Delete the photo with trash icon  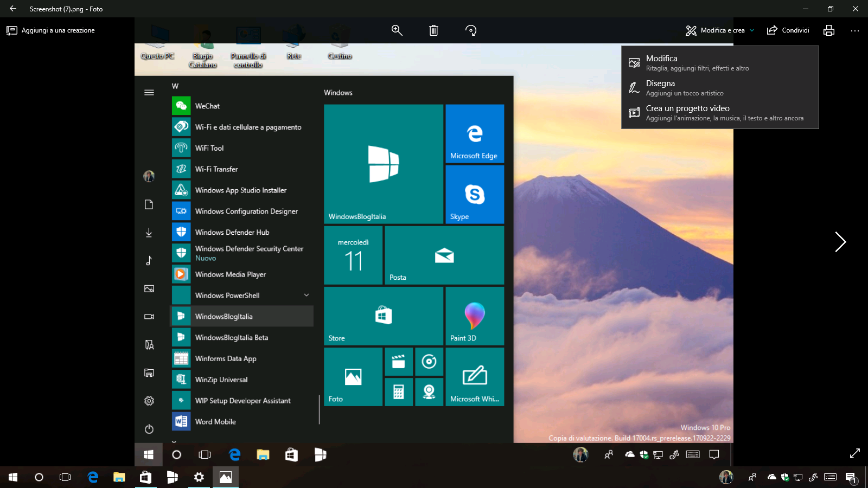click(433, 30)
